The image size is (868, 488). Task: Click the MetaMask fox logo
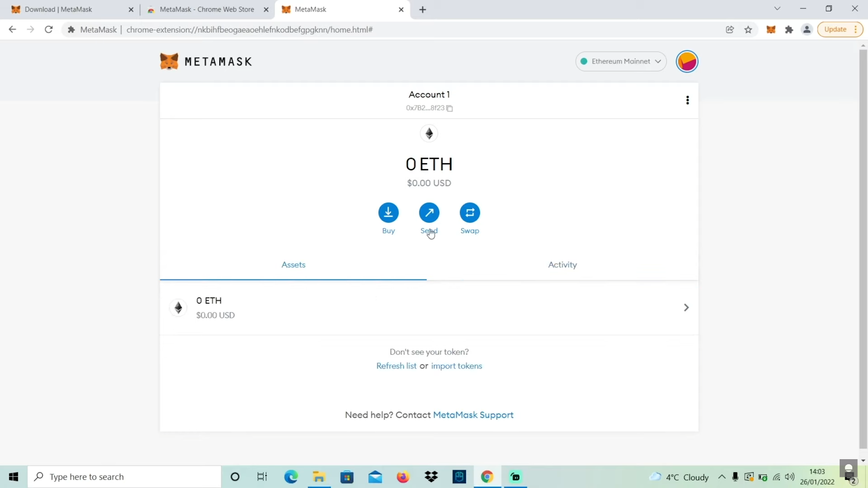(169, 61)
